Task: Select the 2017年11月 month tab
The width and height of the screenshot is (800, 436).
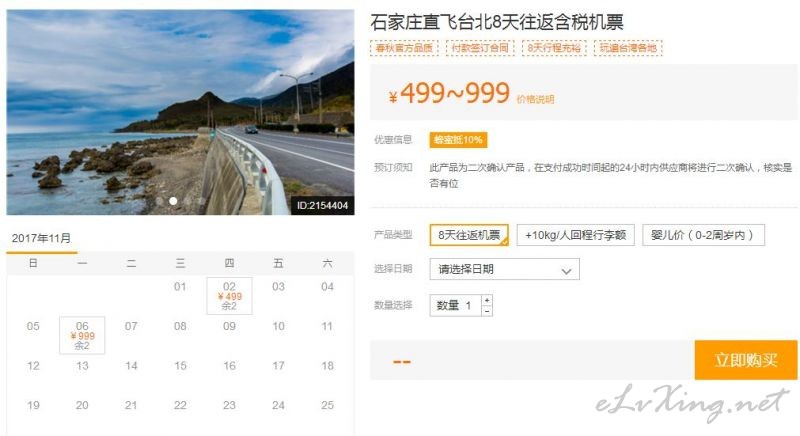Action: click(41, 239)
